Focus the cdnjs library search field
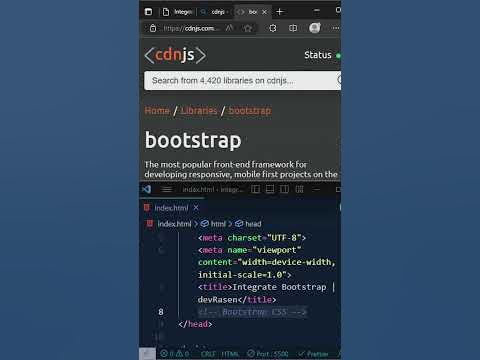This screenshot has height=360, width=480. [242, 80]
